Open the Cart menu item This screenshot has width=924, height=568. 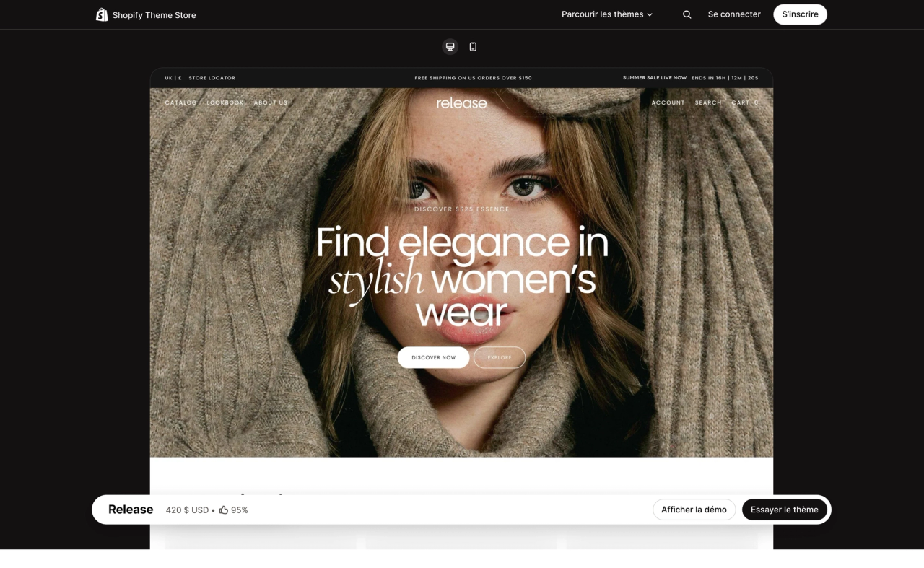(x=745, y=102)
